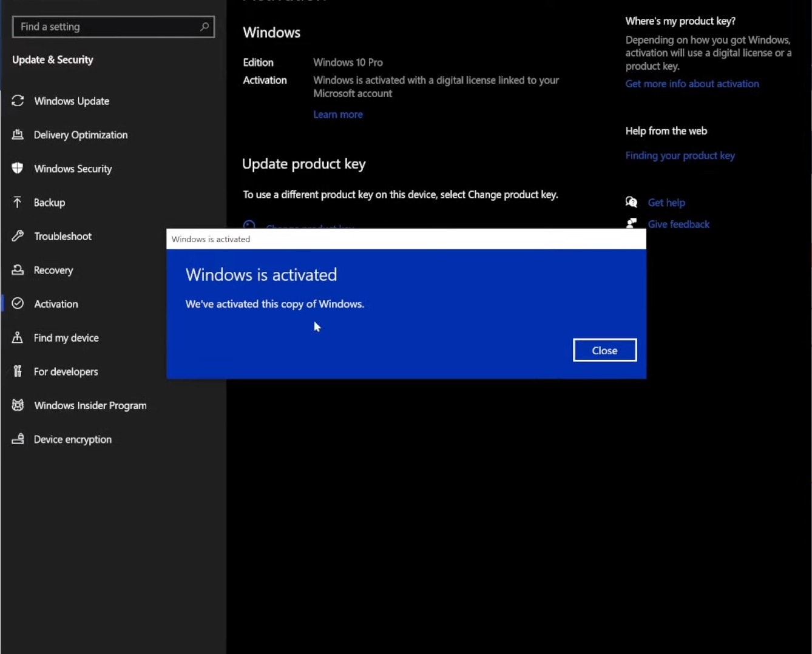Viewport: 812px width, 654px height.
Task: Click the Device encryption lock icon
Action: [x=18, y=439]
